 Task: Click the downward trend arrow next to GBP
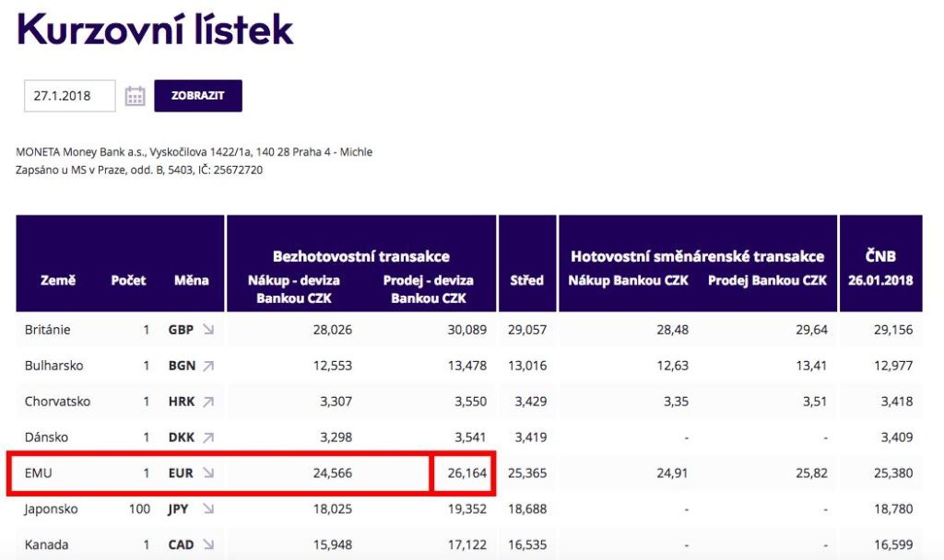coord(209,329)
